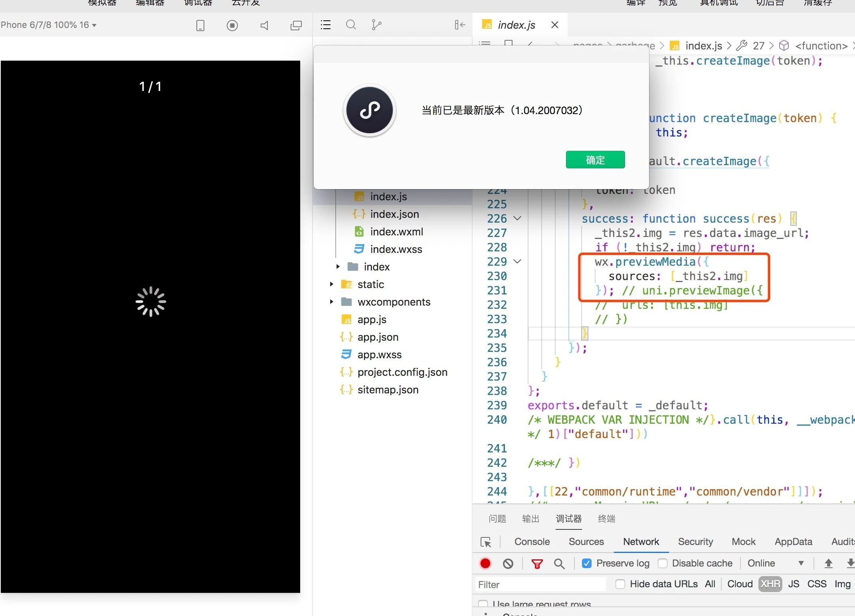The width and height of the screenshot is (855, 616).
Task: Collapse the sidebar panel icon
Action: click(x=460, y=25)
